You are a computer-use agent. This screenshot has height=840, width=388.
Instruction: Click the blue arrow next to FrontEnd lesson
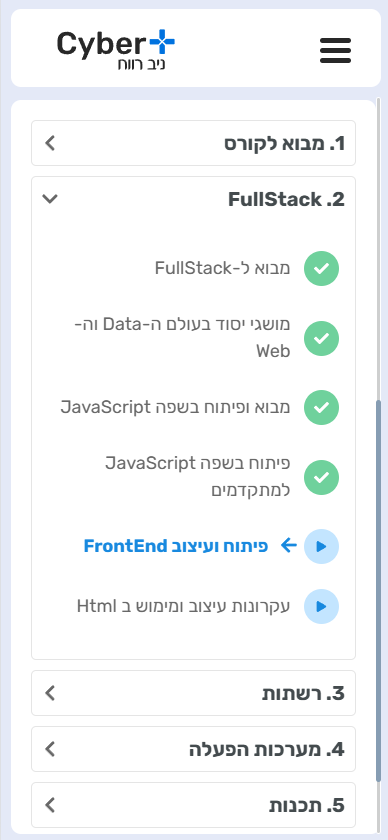click(289, 546)
